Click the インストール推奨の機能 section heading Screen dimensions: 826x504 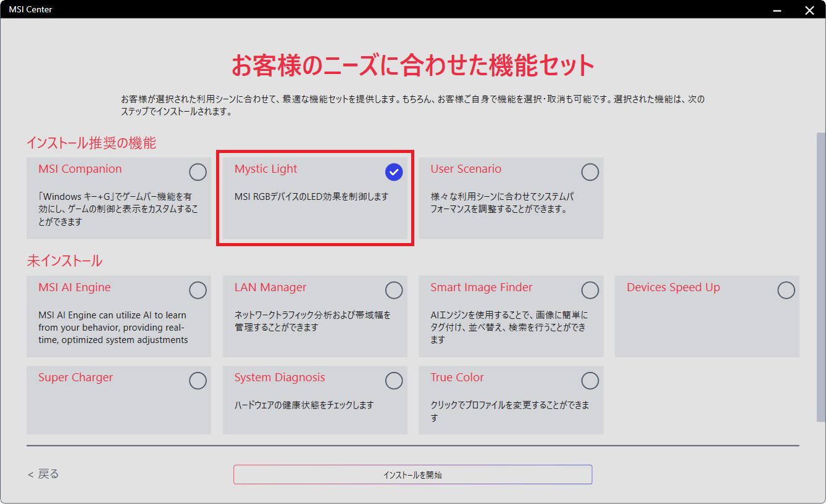[91, 143]
